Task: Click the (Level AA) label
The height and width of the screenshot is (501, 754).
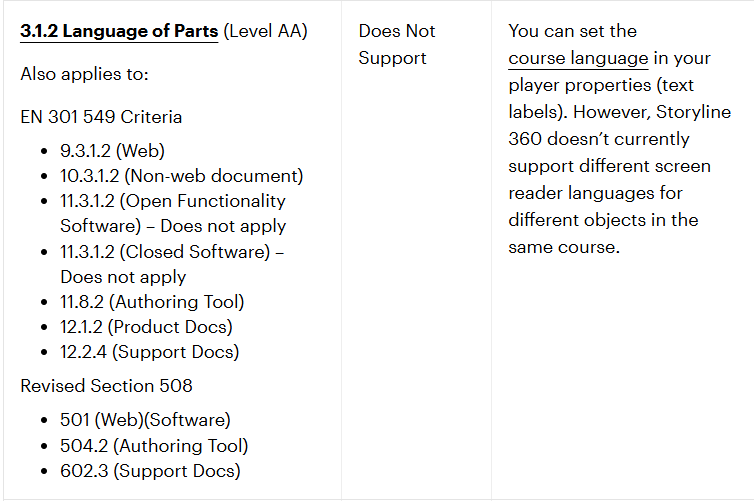Action: click(265, 31)
